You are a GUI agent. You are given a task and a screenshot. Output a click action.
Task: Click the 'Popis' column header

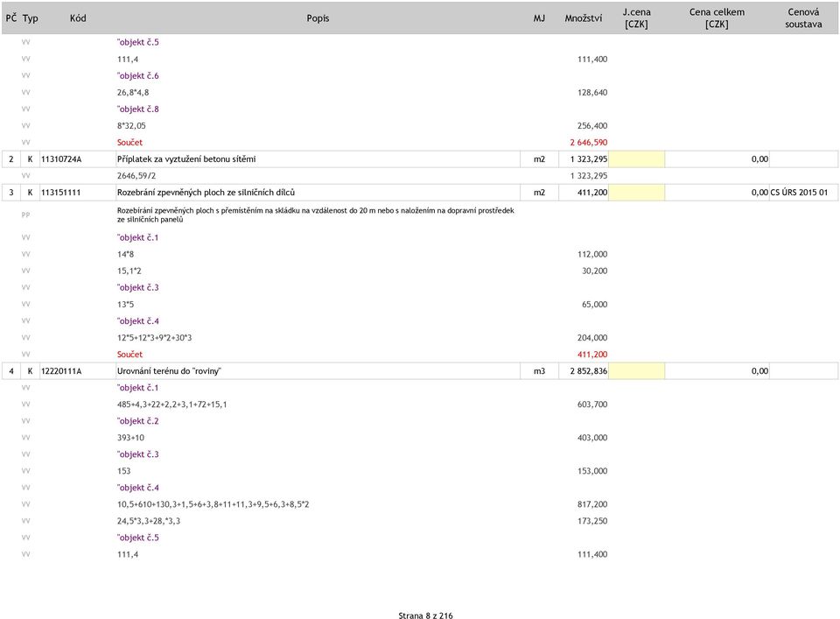coord(318,18)
